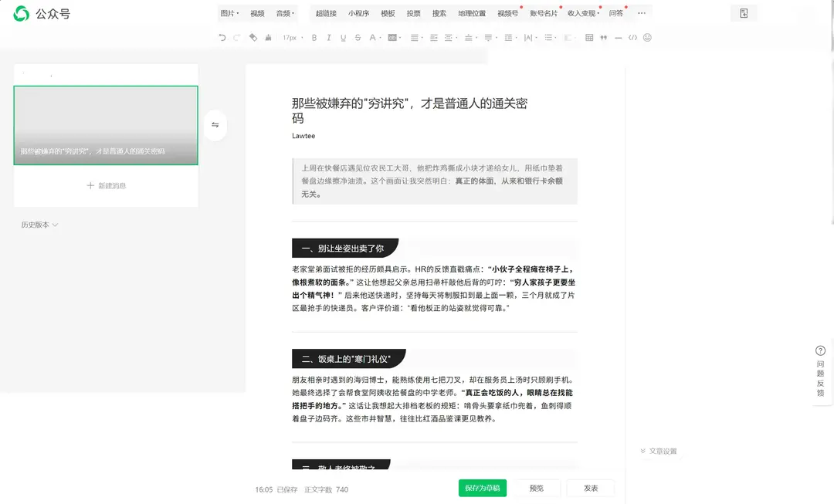Toggle italic formatting
This screenshot has width=834, height=504.
tap(327, 37)
